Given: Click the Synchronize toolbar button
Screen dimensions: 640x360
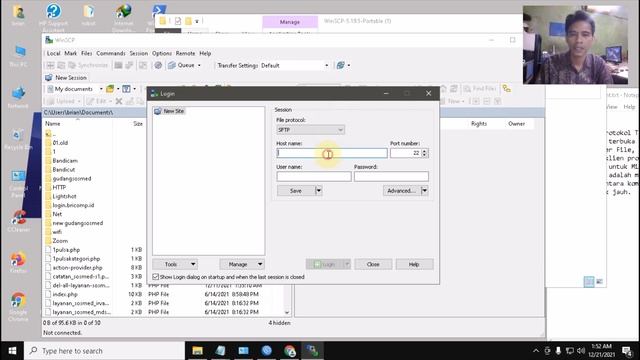Looking at the screenshot, I should (x=88, y=65).
